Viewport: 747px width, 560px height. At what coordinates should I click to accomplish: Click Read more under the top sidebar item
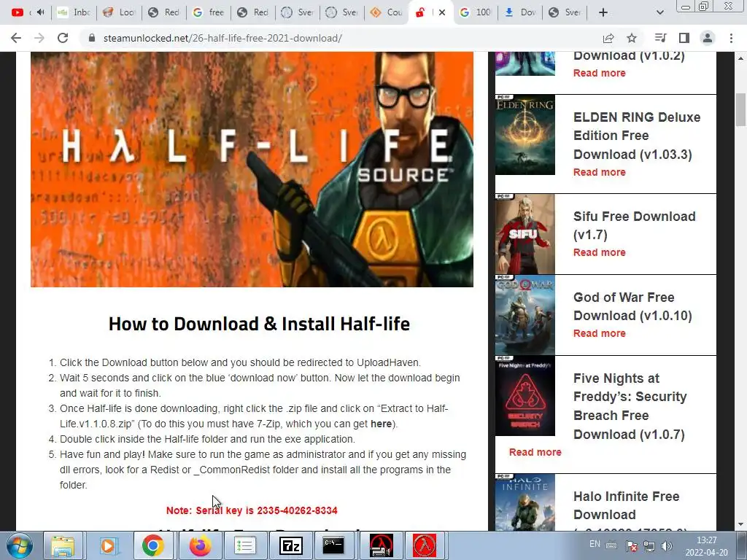[600, 73]
